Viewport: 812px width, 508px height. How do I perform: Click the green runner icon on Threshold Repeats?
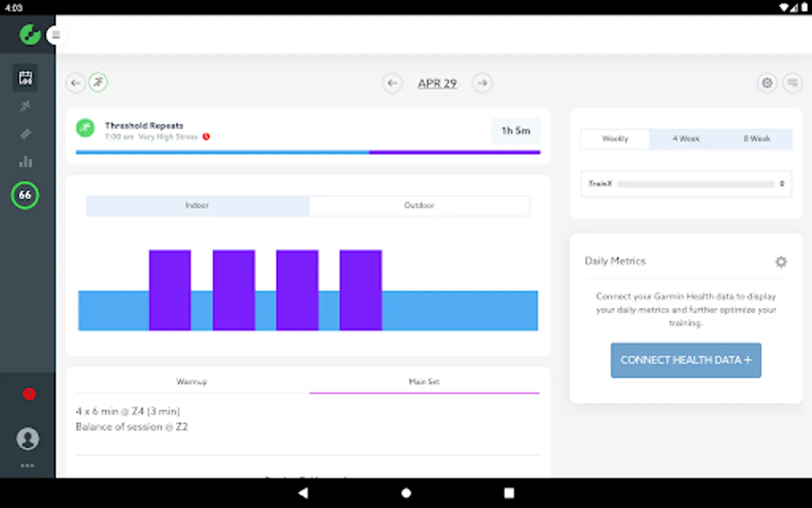[x=85, y=128]
